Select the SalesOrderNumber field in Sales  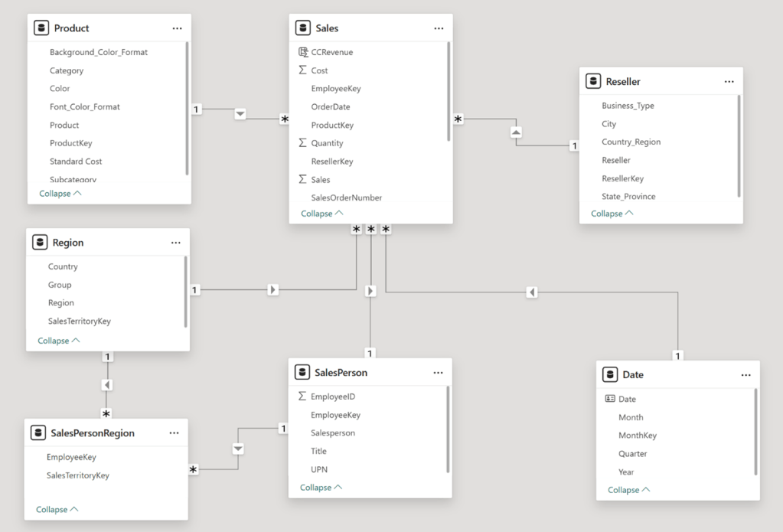point(346,197)
